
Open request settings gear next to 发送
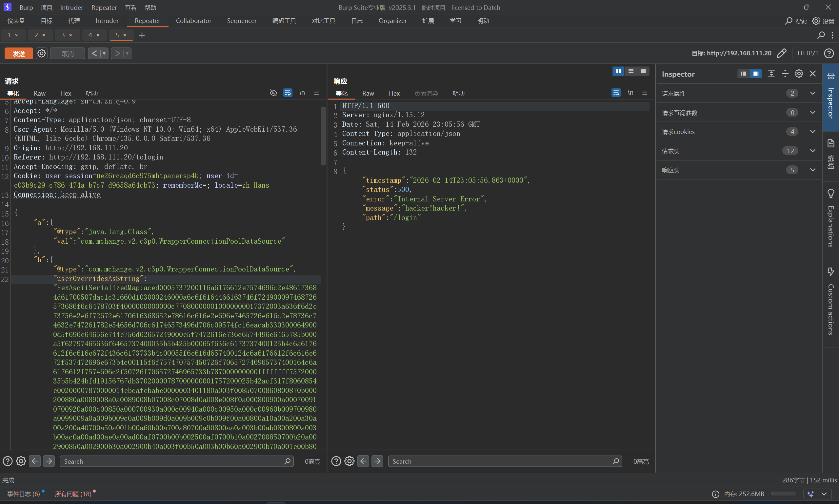click(41, 54)
